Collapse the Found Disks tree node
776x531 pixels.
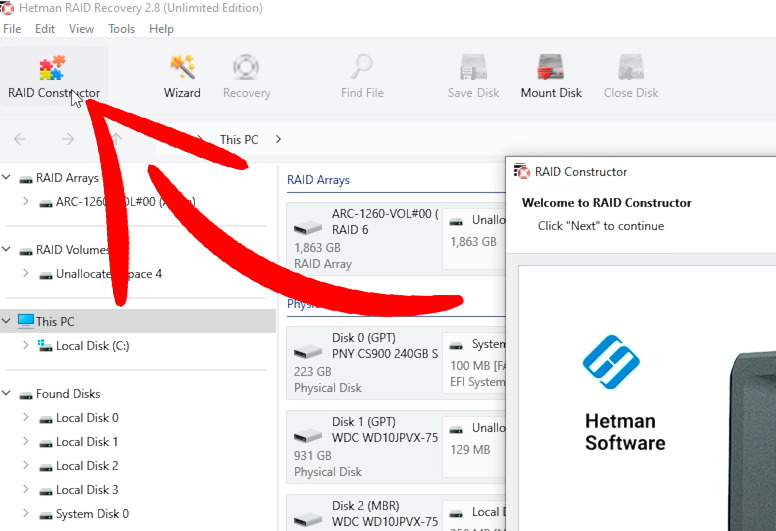(x=6, y=393)
